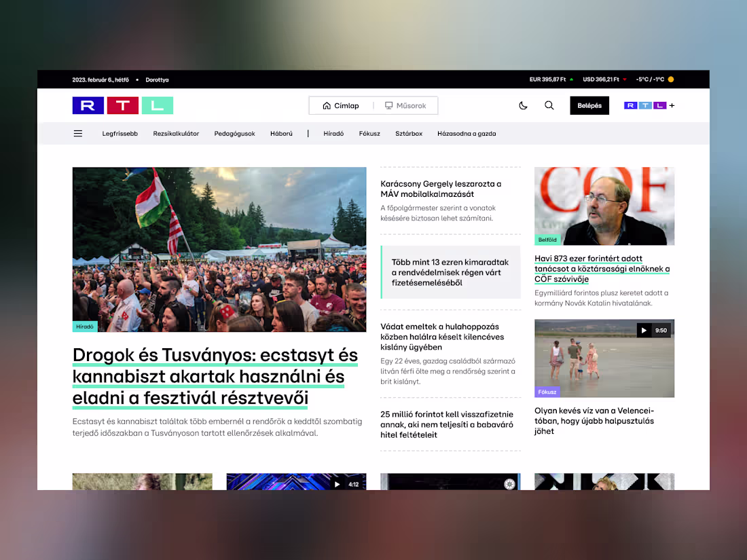Open Fókusz menu item
Image resolution: width=747 pixels, height=560 pixels.
click(x=369, y=134)
